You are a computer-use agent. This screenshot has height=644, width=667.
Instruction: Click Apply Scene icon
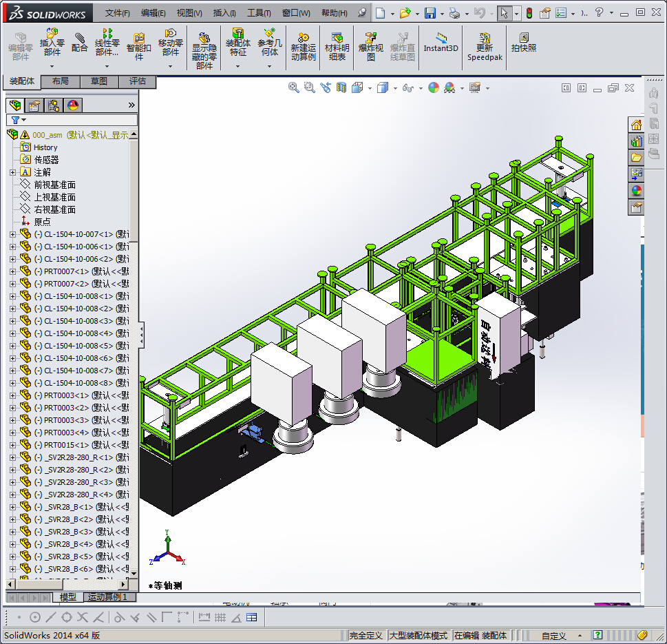(449, 87)
